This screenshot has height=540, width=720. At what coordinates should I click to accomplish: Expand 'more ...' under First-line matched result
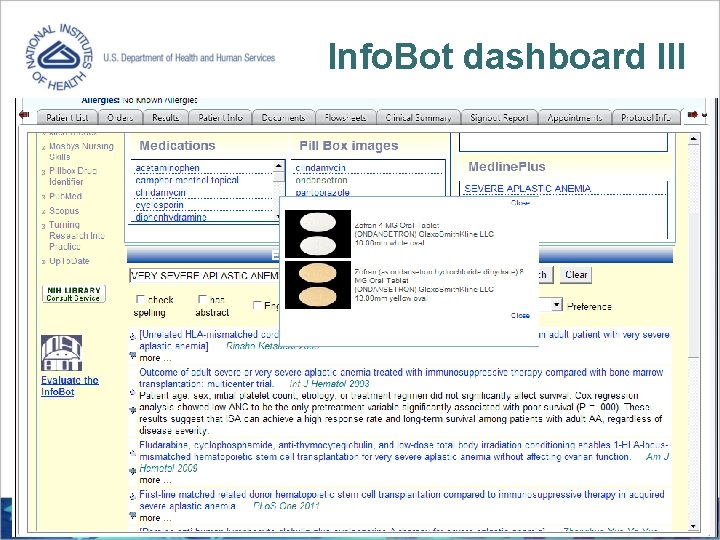pos(155,518)
